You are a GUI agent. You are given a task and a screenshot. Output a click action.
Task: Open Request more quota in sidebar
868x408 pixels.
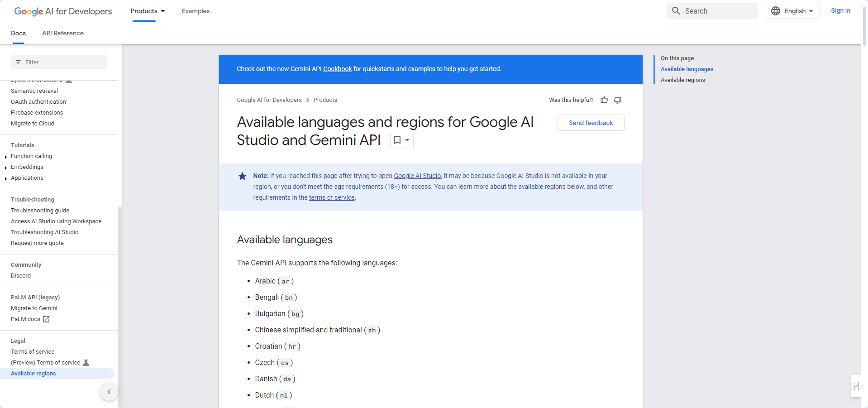[x=37, y=243]
